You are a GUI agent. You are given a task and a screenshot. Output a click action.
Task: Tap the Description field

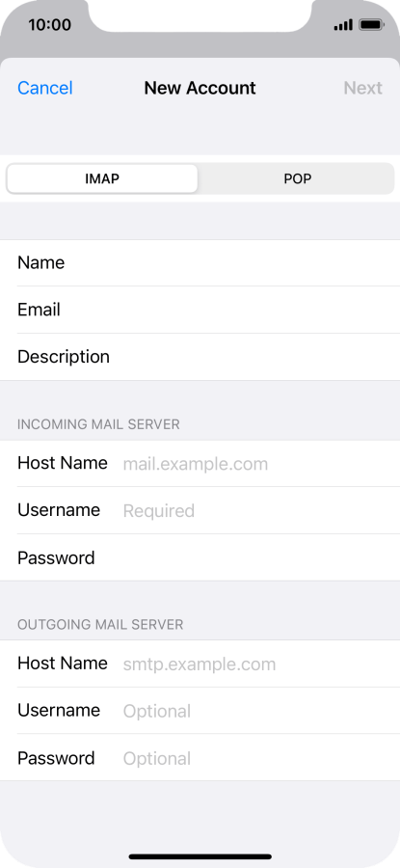pos(200,357)
